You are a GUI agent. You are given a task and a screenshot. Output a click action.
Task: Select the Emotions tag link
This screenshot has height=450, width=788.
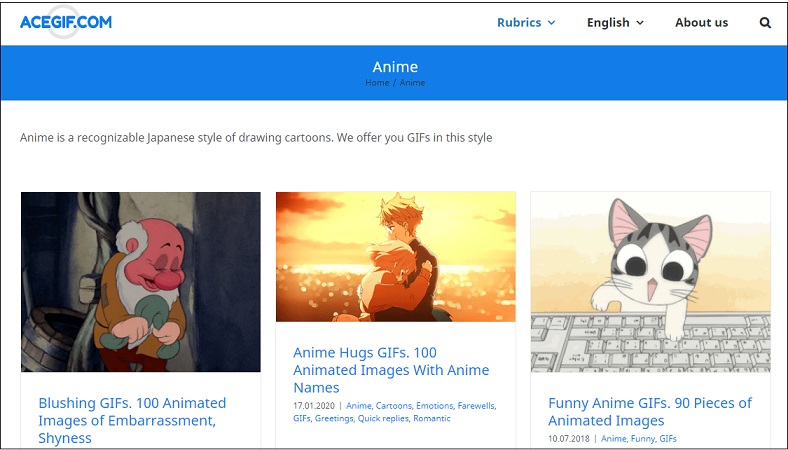(434, 406)
